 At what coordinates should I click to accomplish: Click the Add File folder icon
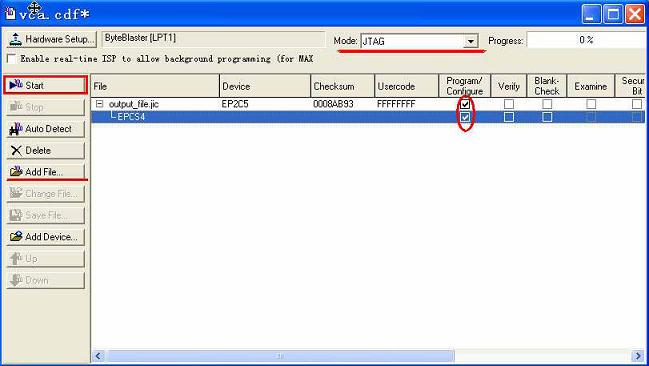[16, 171]
